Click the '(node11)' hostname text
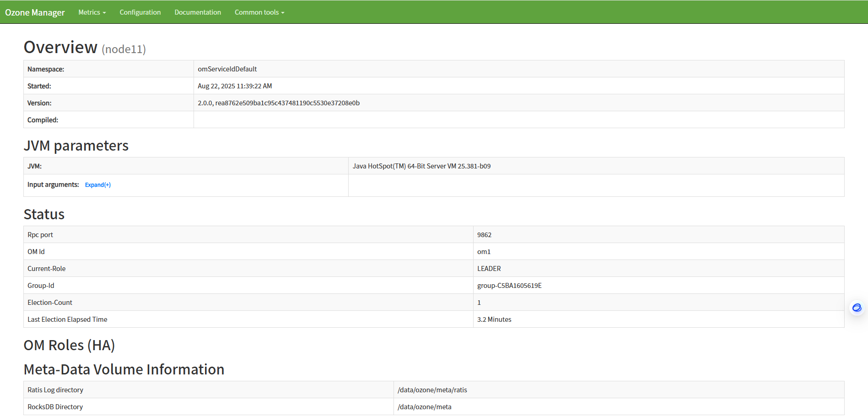Viewport: 868px width, 417px height. [x=124, y=49]
